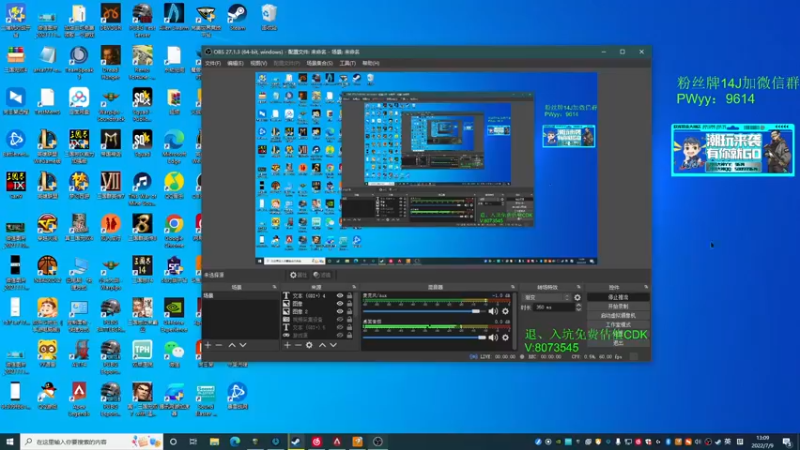Click the 启动虚拟摄像机 button

click(618, 316)
